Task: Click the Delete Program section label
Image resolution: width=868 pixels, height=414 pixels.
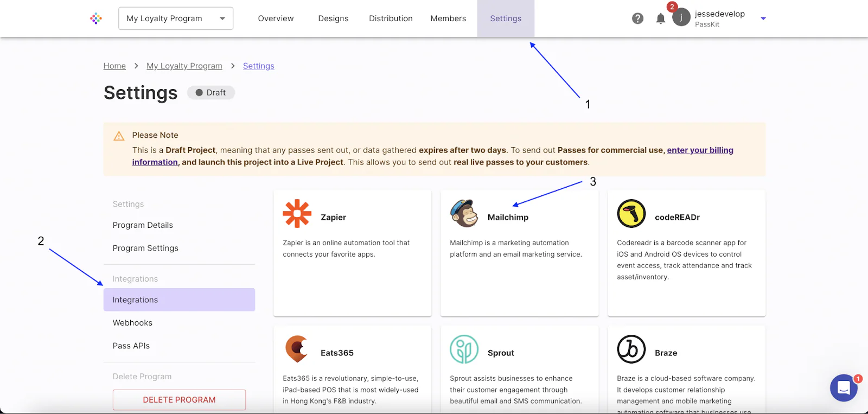Action: pyautogui.click(x=142, y=377)
